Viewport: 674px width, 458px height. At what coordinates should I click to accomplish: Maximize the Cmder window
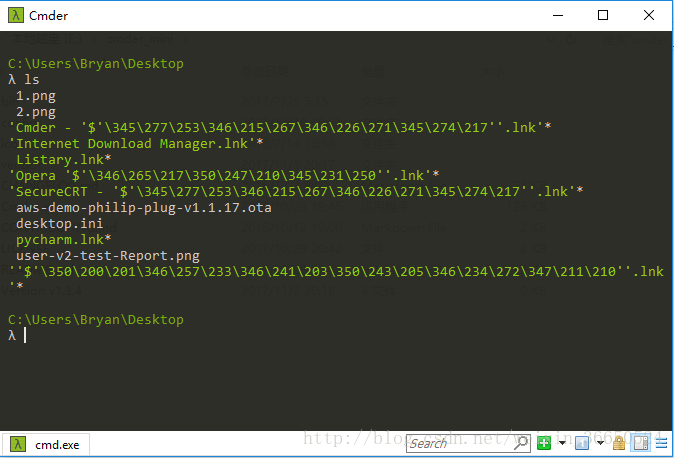(603, 15)
